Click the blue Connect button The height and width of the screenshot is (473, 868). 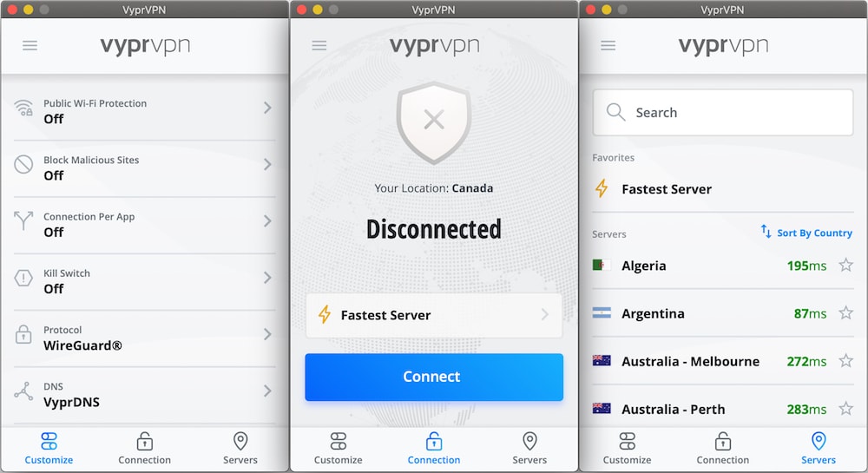tap(434, 377)
